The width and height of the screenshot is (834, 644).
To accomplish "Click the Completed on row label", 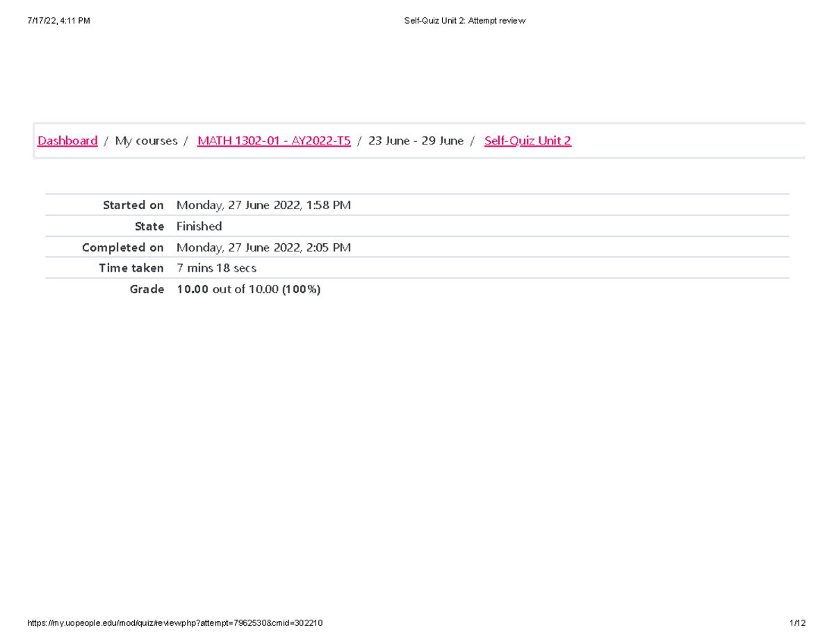I will (x=122, y=247).
